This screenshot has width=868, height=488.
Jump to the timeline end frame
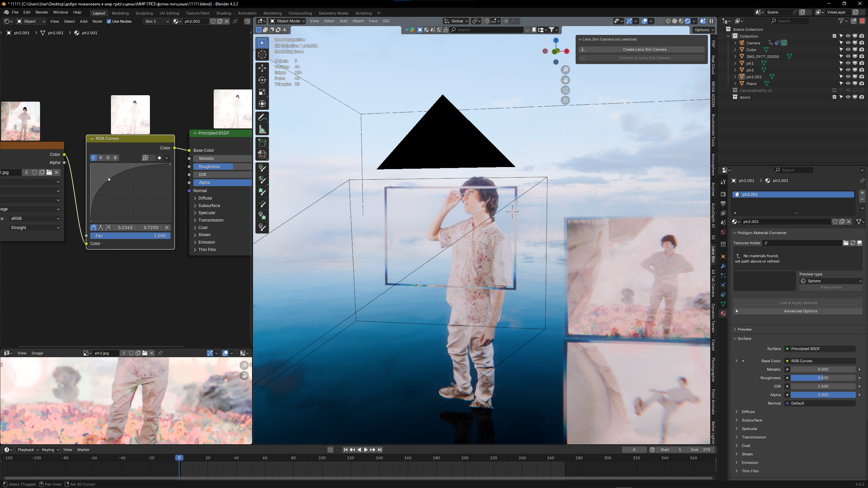380,450
